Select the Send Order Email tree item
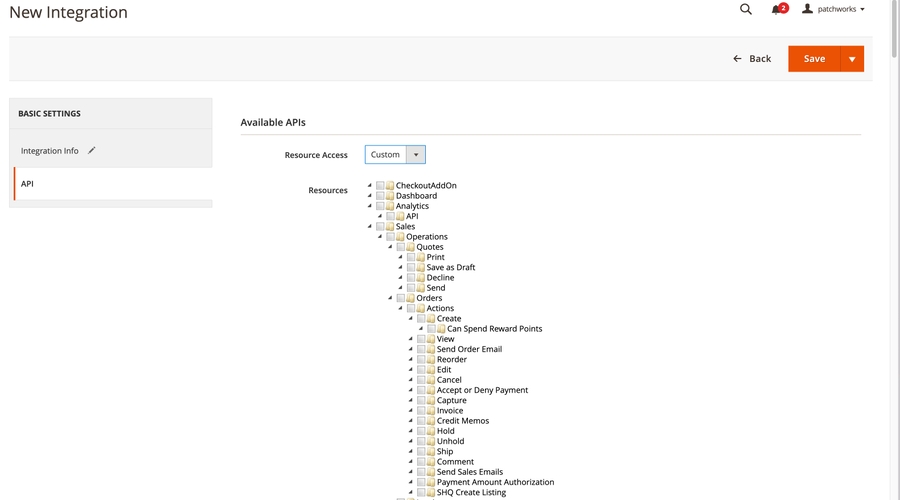The image size is (900, 500). click(469, 349)
